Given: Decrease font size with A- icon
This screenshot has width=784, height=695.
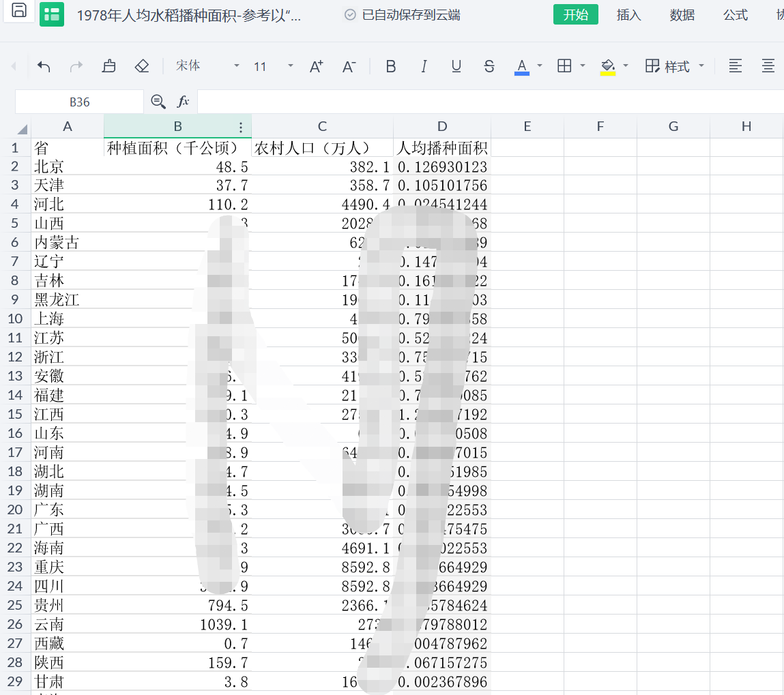Looking at the screenshot, I should point(349,66).
